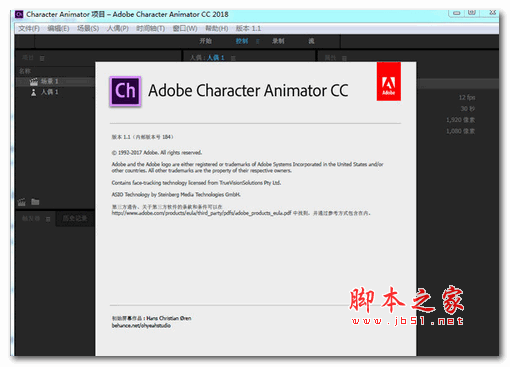Open the behance.net/ohyeahstudio link
Image resolution: width=510 pixels, height=367 pixels.
141,326
